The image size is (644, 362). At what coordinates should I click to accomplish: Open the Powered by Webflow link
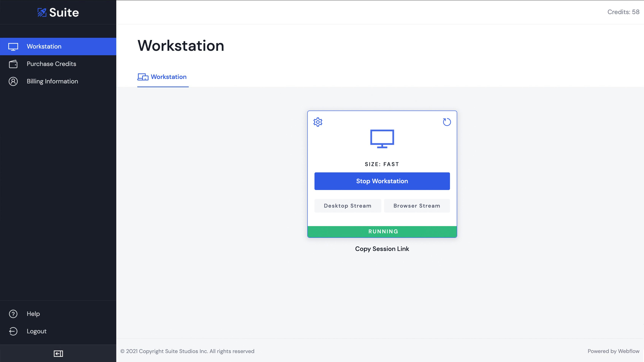pos(613,351)
